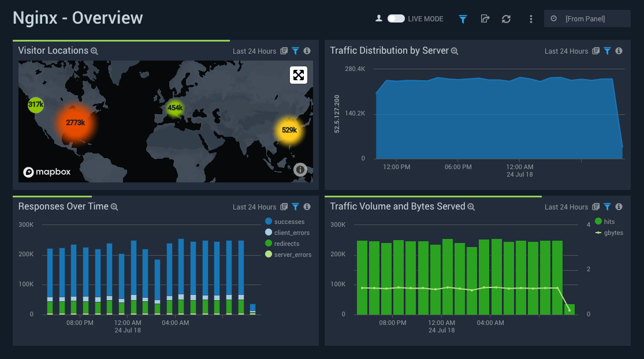Click the magnifier icon beside Responses Over Time title

(x=114, y=207)
